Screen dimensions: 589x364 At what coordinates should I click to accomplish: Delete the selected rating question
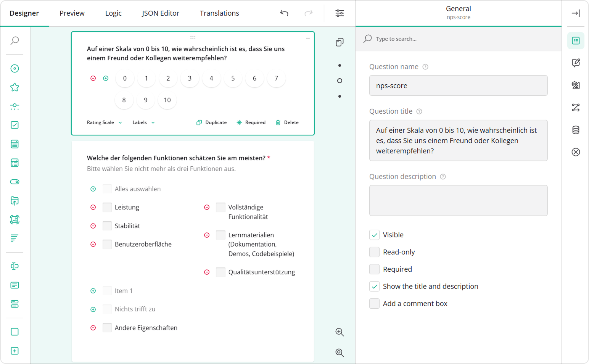[287, 122]
